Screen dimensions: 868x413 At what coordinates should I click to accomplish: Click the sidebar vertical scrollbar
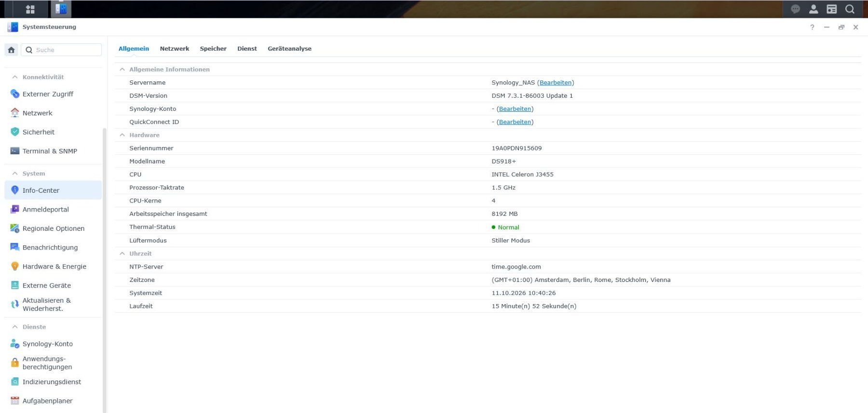(104, 270)
